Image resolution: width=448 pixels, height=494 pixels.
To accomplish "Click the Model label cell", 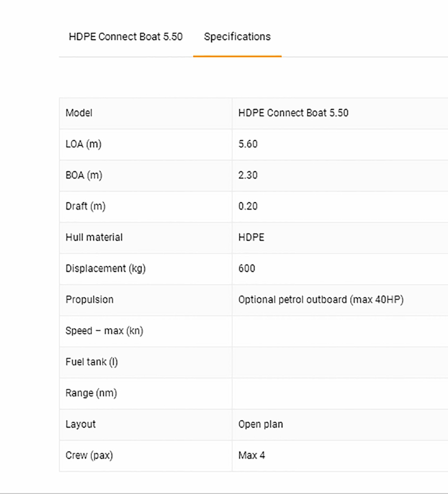I will tap(79, 113).
